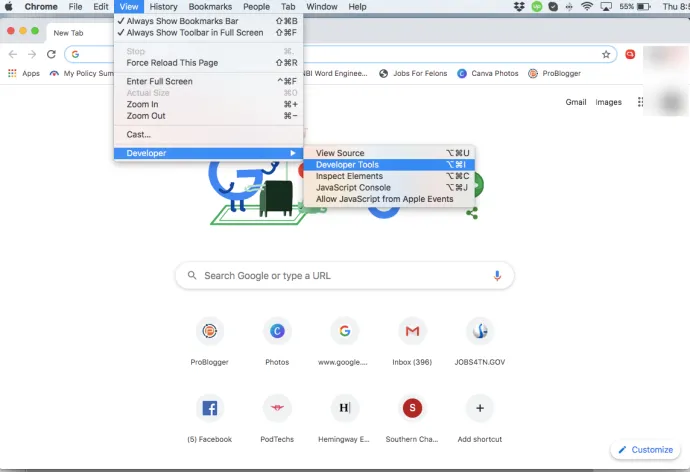This screenshot has height=472, width=690.
Task: Select Cast... menu item
Action: coord(208,135)
